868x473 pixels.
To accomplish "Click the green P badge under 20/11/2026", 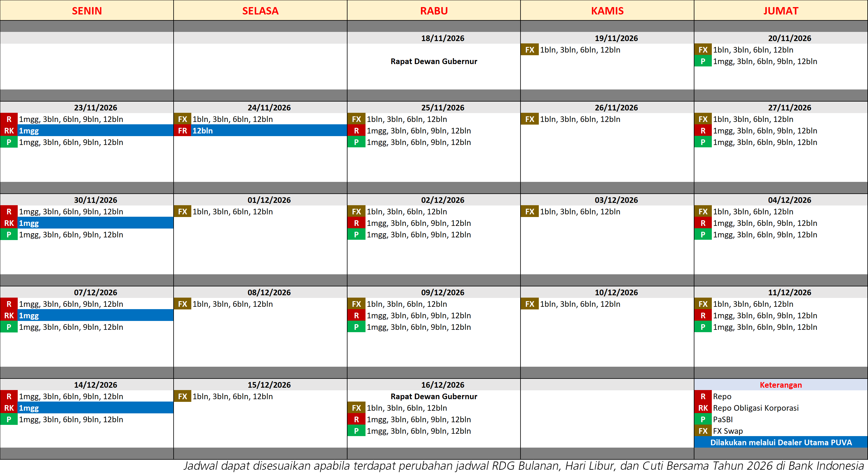I will click(x=703, y=61).
